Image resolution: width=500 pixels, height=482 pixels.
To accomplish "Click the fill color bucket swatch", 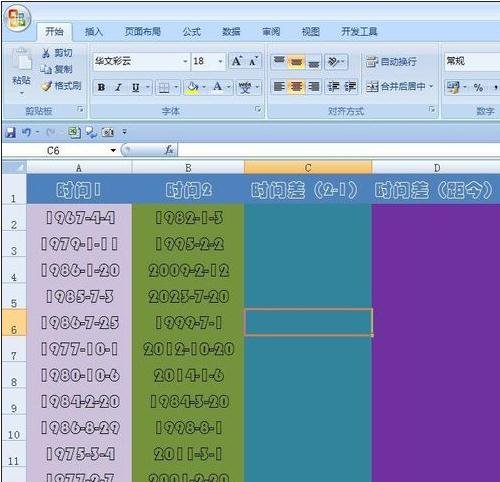I will tap(192, 87).
